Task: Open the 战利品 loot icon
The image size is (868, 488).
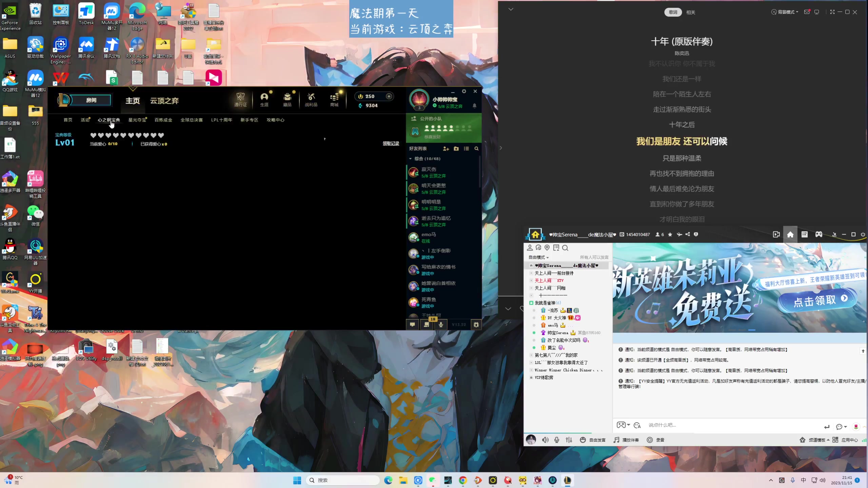Action: tap(311, 99)
